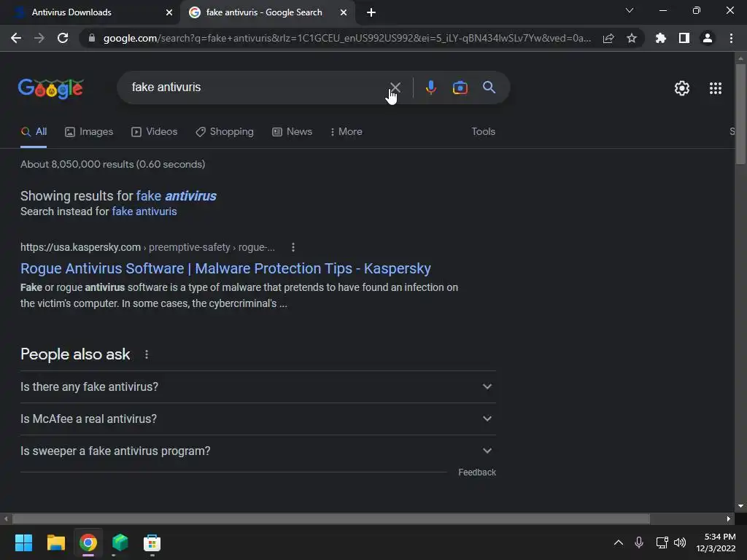747x560 pixels.
Task: Close the Antivirus Downloads tab
Action: [169, 12]
